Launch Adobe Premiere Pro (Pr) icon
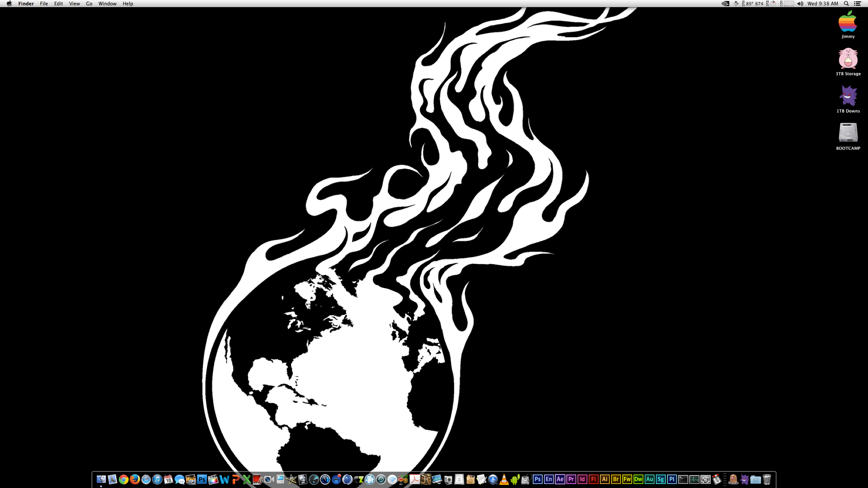This screenshot has height=488, width=868. coord(571,479)
